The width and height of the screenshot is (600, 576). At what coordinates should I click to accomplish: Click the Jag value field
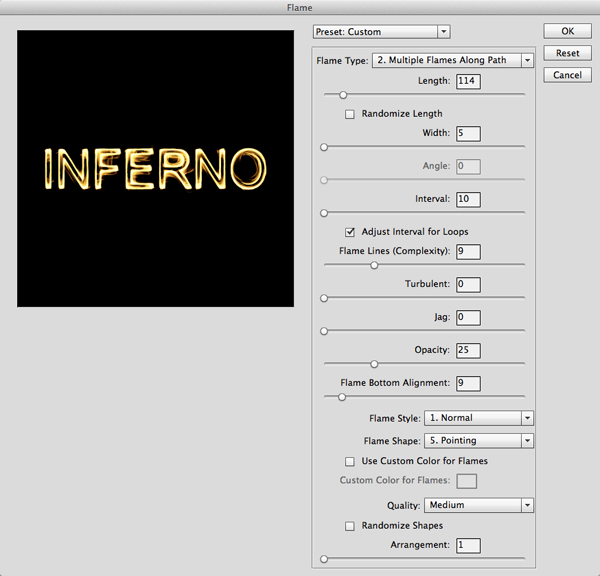pos(468,317)
